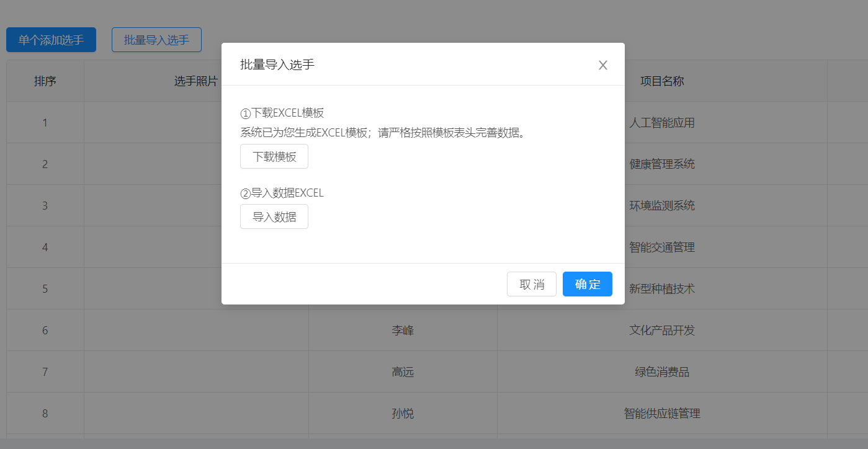Click 单个添加选手 button behind dialog

51,40
